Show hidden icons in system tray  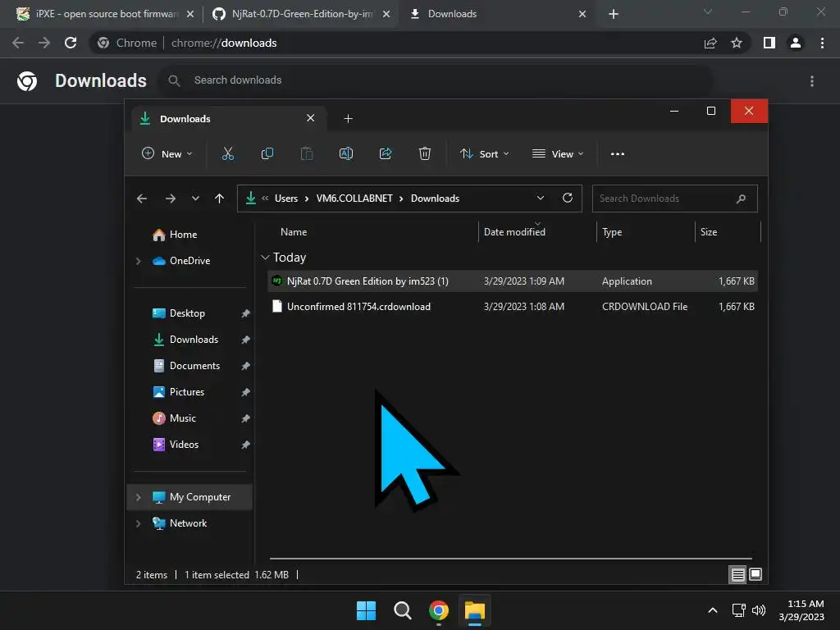(713, 610)
